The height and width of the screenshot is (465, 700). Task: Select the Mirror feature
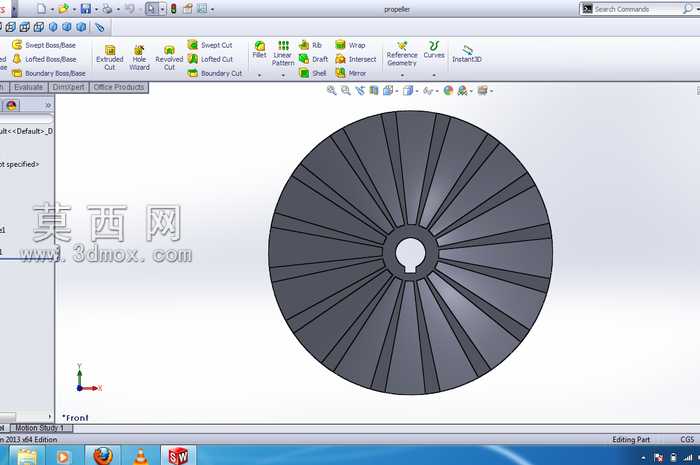(350, 73)
